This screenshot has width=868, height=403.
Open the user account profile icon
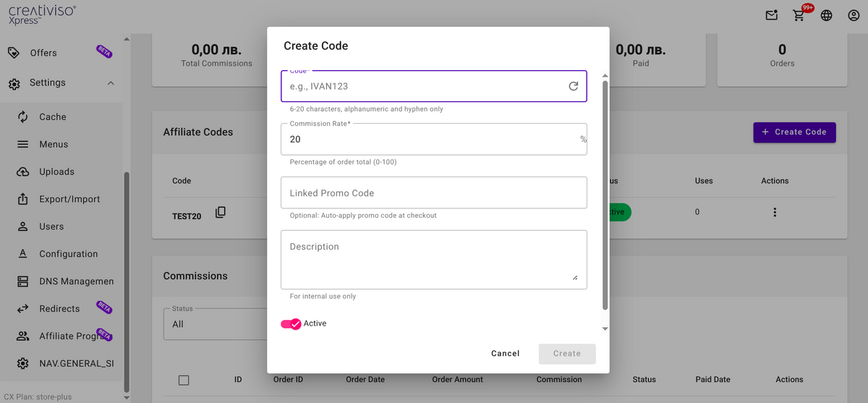point(853,15)
